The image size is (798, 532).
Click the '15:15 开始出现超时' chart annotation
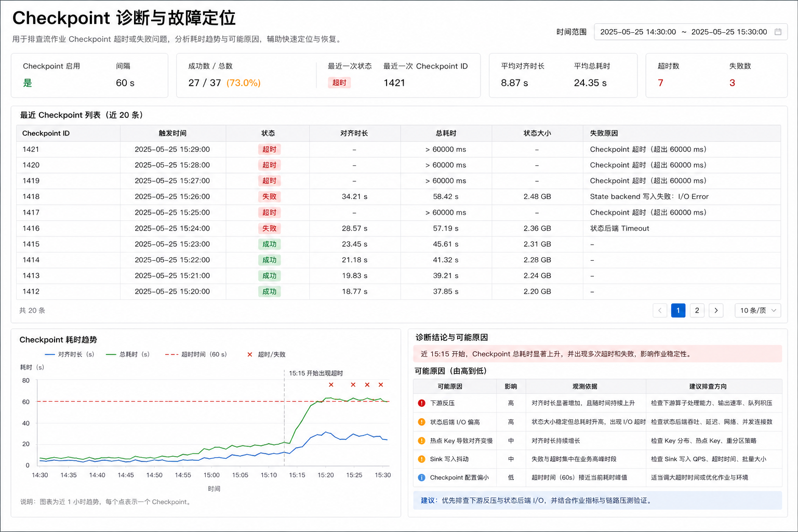[316, 374]
